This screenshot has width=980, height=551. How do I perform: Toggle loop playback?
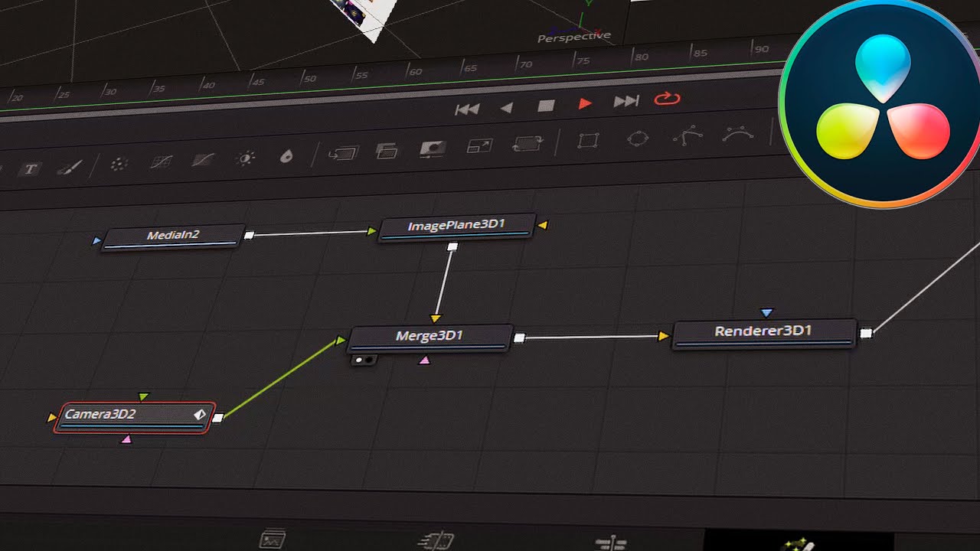coord(667,99)
